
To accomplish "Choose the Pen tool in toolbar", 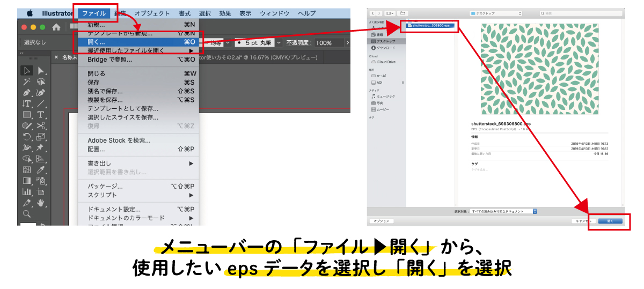I will [26, 93].
